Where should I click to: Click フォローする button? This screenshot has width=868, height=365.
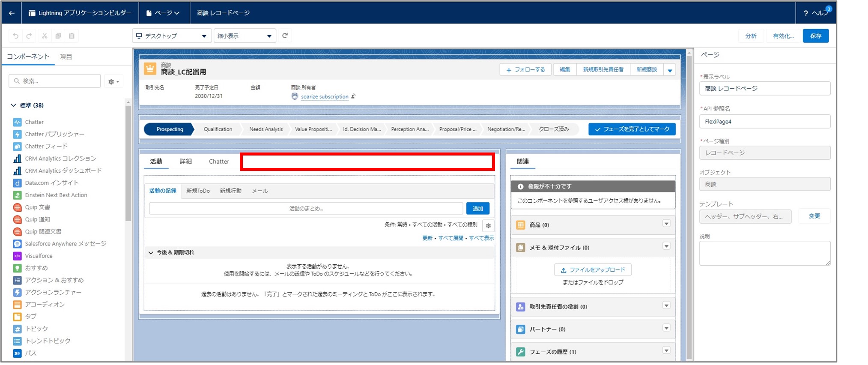526,70
